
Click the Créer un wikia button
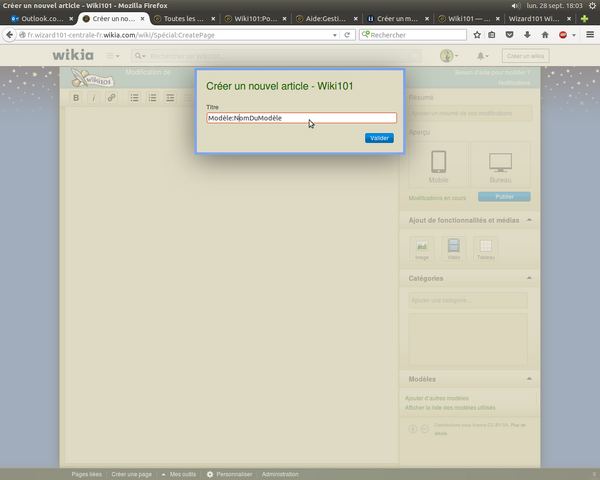[525, 56]
